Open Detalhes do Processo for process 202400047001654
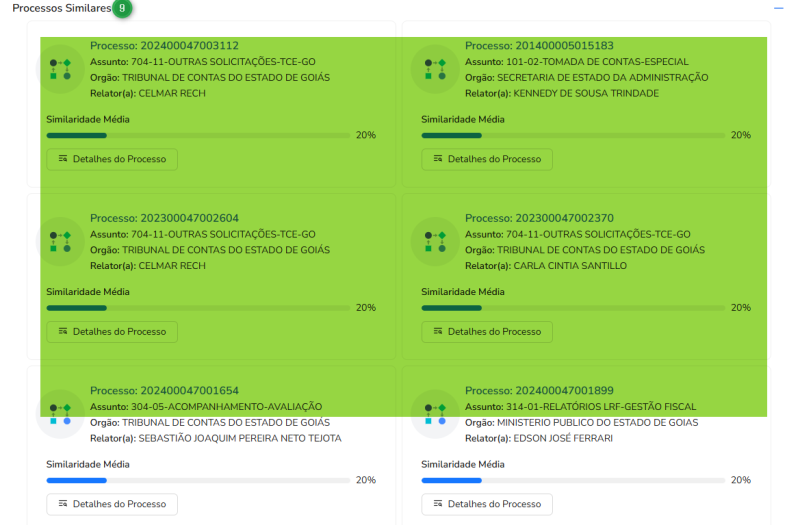 tap(112, 504)
